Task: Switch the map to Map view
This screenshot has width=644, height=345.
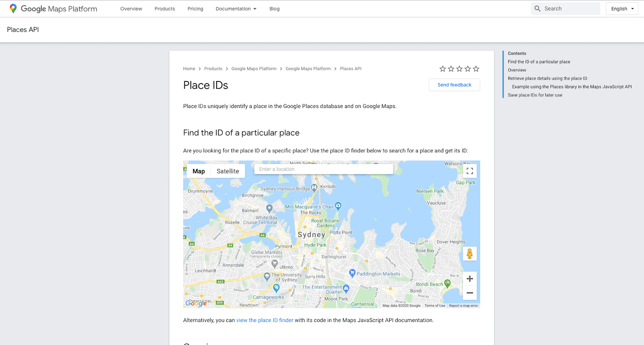Action: (x=199, y=171)
